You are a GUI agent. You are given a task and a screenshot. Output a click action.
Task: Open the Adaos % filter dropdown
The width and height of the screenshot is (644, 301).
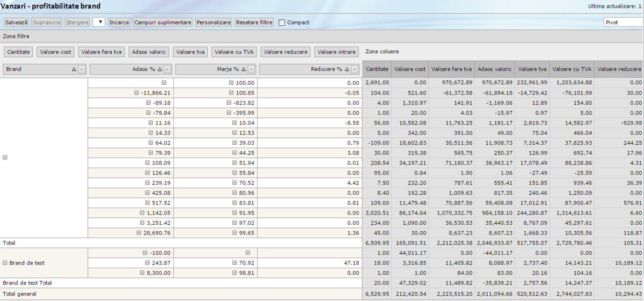[x=167, y=69]
